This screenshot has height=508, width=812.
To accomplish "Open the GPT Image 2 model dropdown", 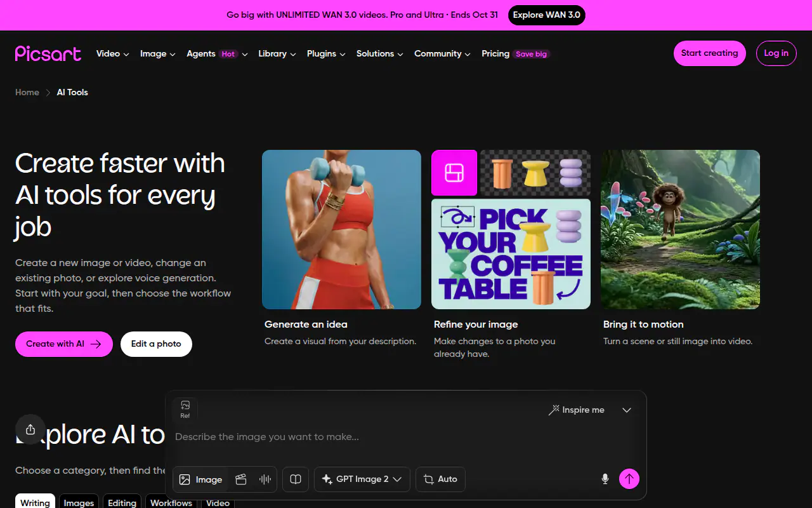I will [362, 479].
